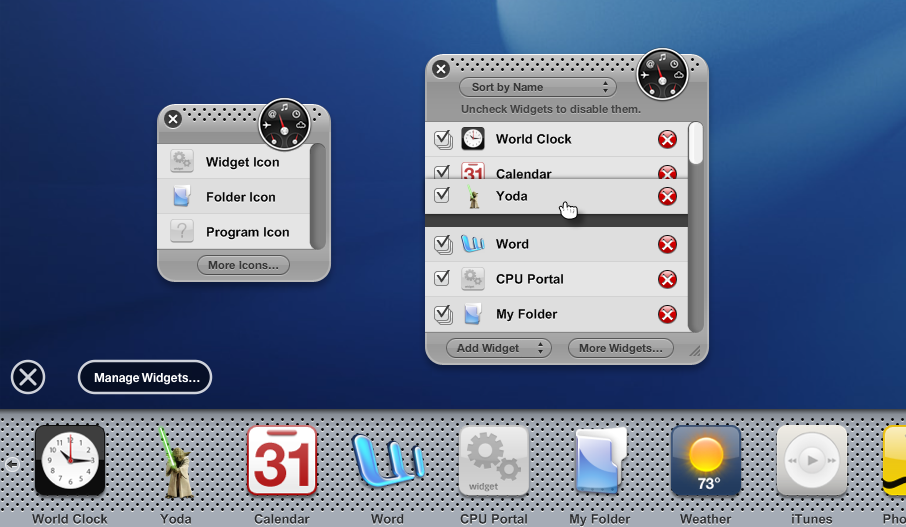
Task: Open the Calendar widget in the dock
Action: (282, 461)
